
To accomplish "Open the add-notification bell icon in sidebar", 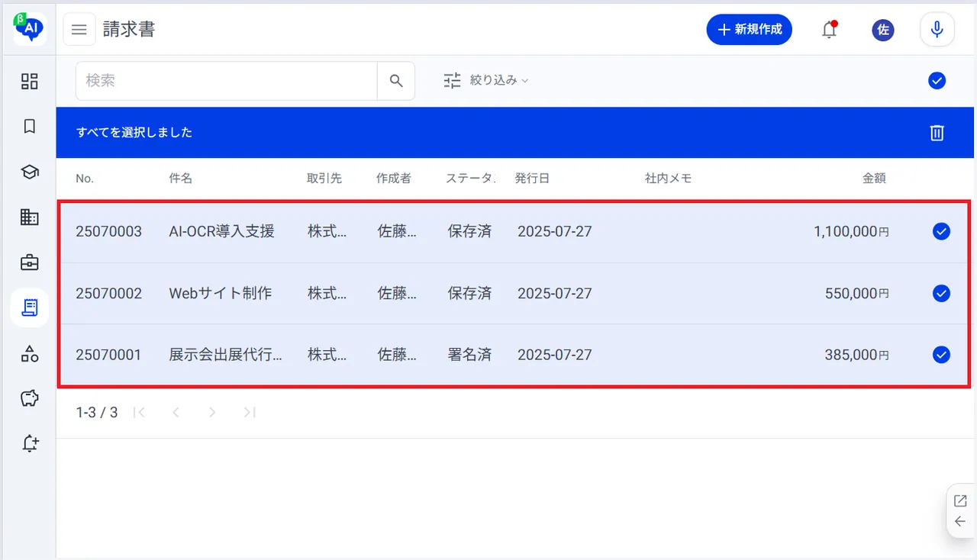I will click(x=30, y=443).
